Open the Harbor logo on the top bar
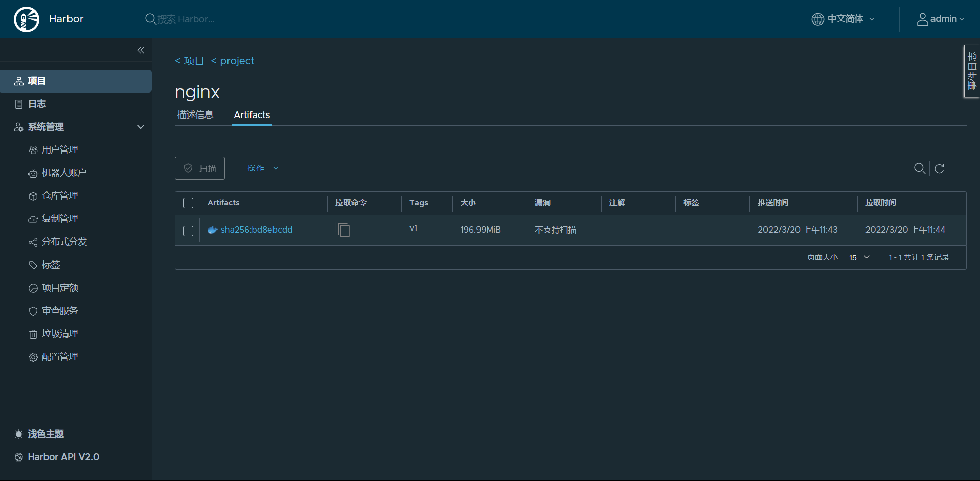 (x=26, y=19)
